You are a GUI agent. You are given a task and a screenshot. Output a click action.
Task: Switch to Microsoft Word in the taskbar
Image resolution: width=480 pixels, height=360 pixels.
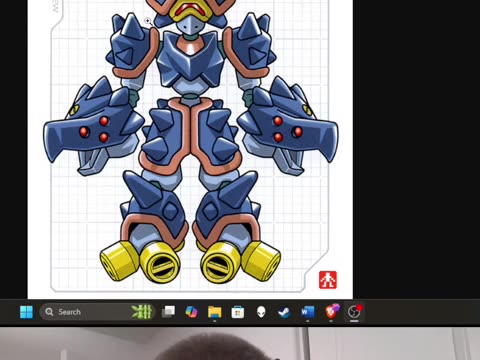(x=307, y=312)
